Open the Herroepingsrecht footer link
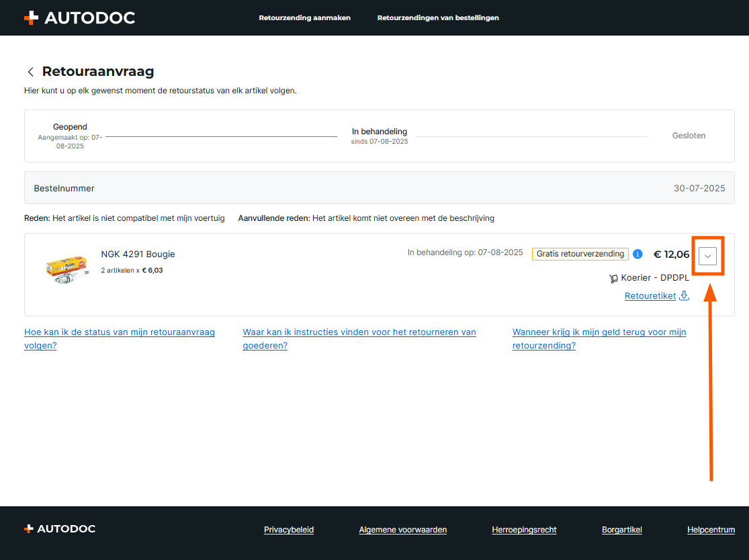The width and height of the screenshot is (749, 560). click(x=524, y=530)
